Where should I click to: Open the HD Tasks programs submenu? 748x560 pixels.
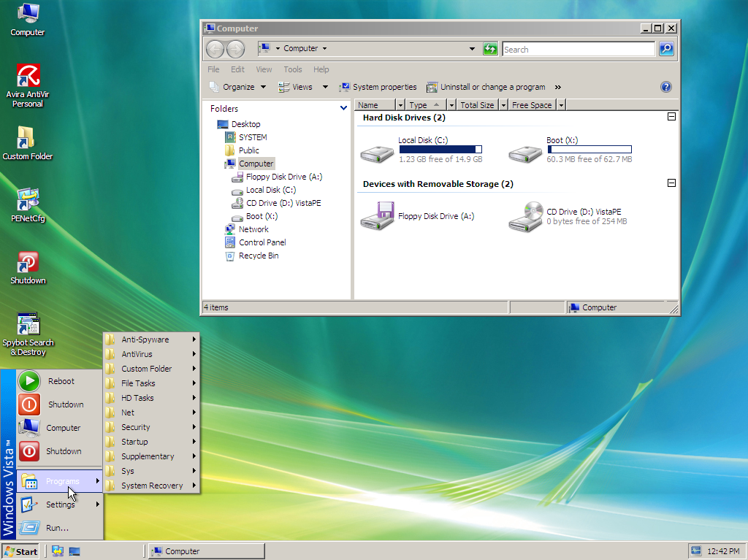tap(152, 398)
